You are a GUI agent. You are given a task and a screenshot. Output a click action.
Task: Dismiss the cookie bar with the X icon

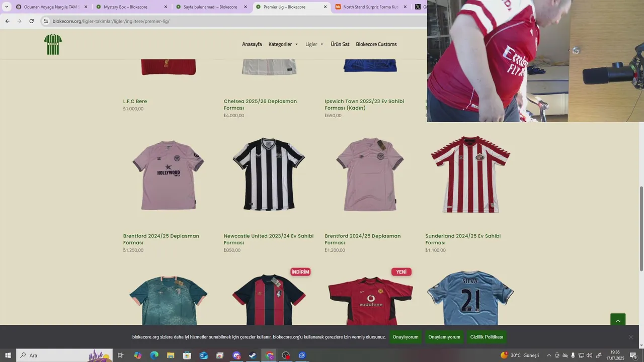[630, 337]
